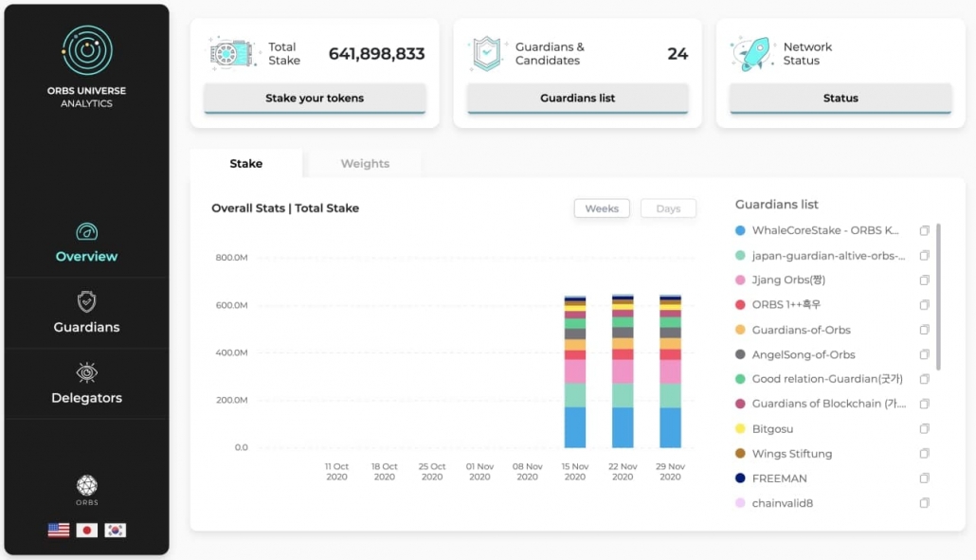Switch to the Stake tab
Viewport: 976px width, 560px height.
click(x=245, y=164)
